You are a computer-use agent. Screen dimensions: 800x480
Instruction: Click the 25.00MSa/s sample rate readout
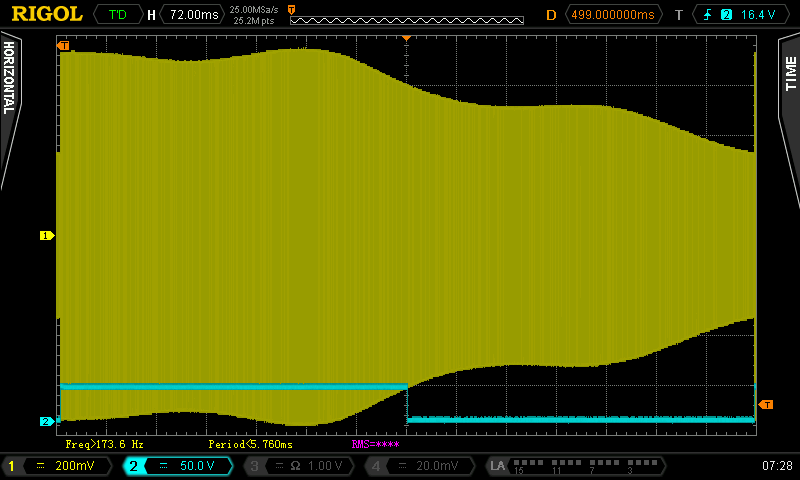[x=254, y=10]
